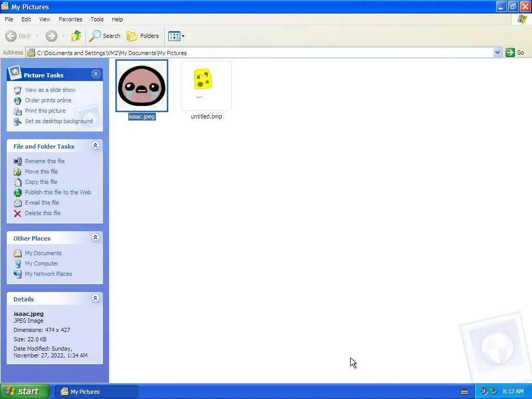Click the Set as desktop background icon
532x399 pixels.
point(18,122)
